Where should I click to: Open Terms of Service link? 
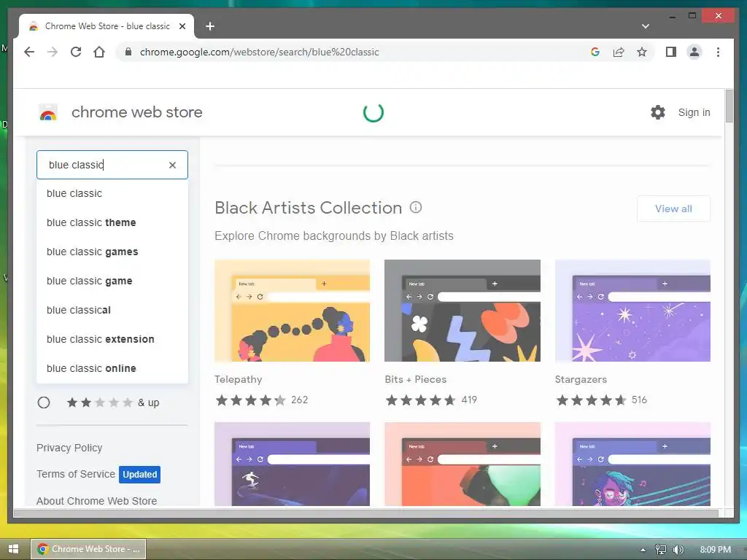tap(76, 474)
